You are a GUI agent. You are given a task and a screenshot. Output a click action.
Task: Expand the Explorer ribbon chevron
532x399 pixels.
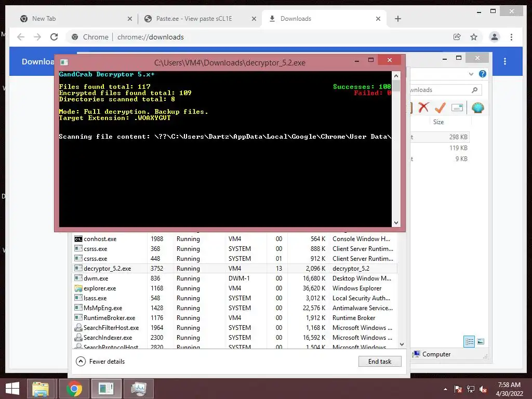coord(471,74)
